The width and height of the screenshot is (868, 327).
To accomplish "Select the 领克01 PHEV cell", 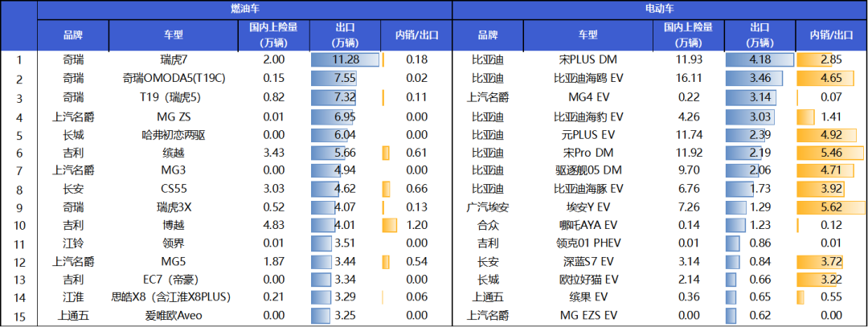I will pyautogui.click(x=588, y=243).
